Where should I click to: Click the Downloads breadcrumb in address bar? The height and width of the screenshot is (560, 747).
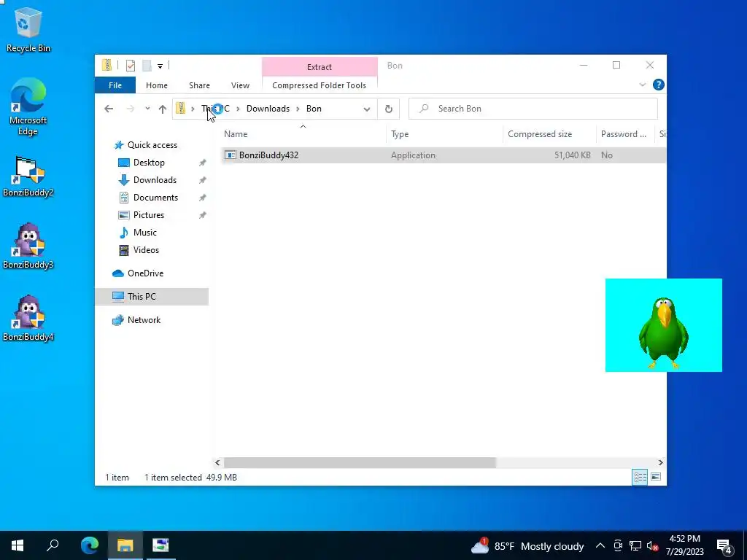pos(268,109)
